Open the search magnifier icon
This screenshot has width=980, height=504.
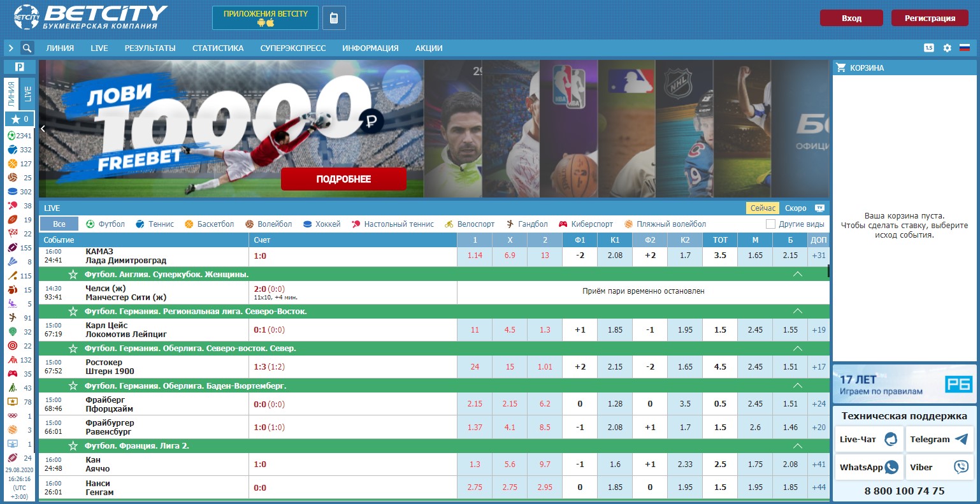point(27,48)
